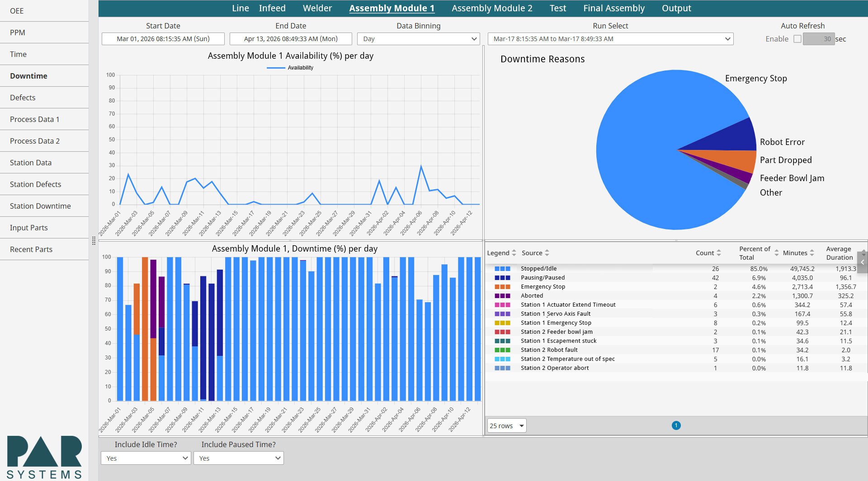Switch to Assembly Module 2 tab

[x=492, y=8]
